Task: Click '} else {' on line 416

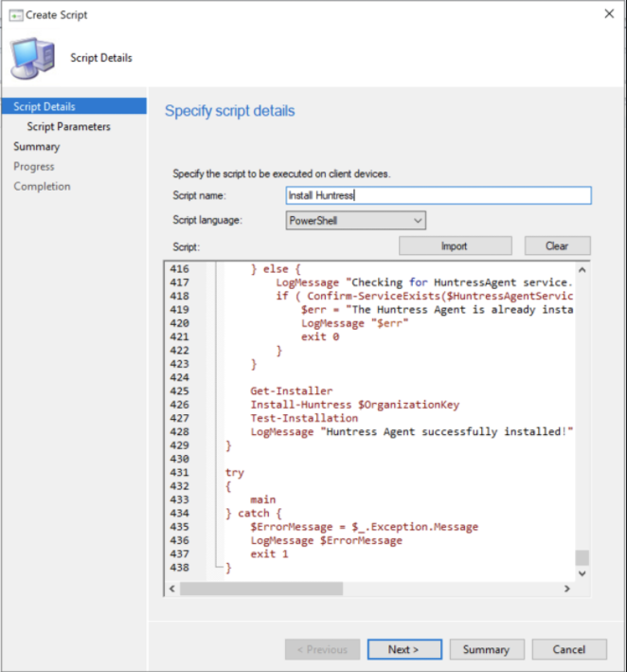Action: point(276,269)
